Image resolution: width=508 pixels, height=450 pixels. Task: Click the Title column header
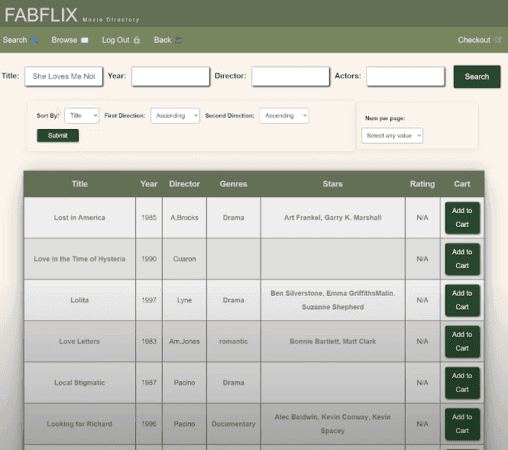click(x=80, y=184)
